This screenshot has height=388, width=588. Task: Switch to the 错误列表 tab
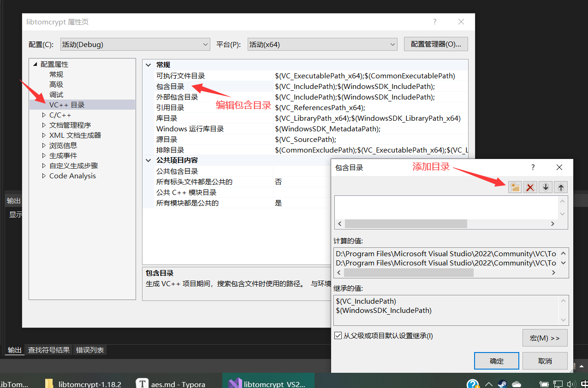tap(89, 350)
